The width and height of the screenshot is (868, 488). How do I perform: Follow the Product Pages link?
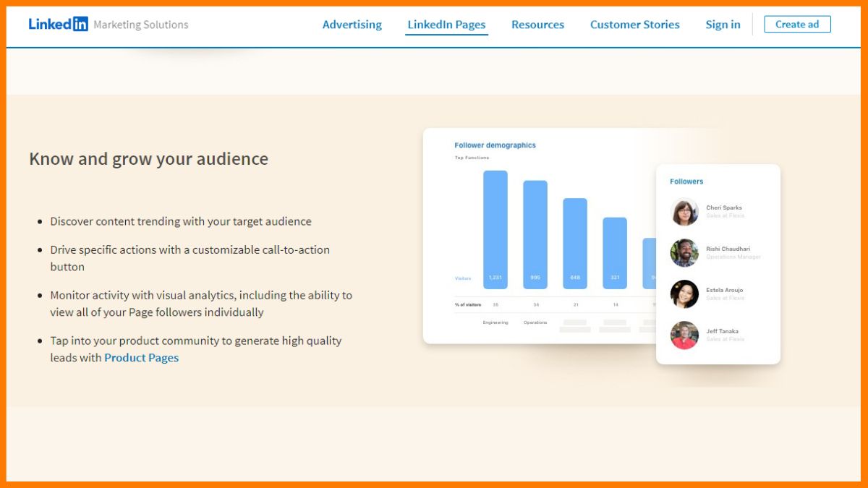point(141,357)
